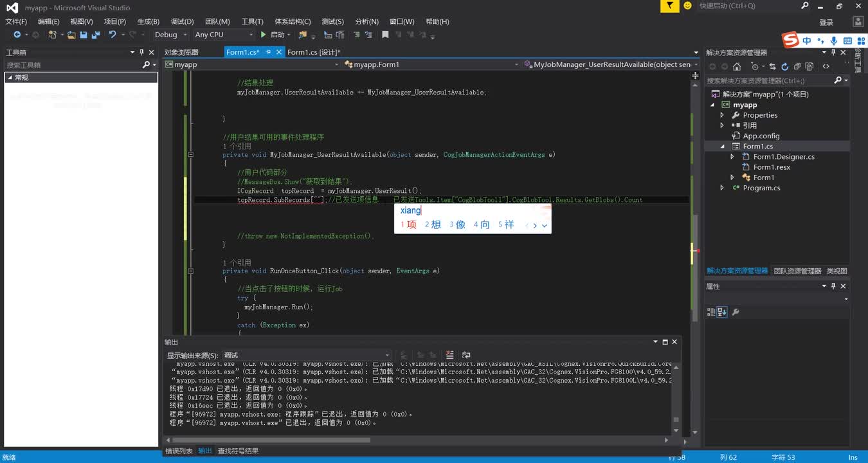Screen dimensions: 868x463
Task: Click Show All Files icon in Solution Explorer
Action: click(809, 66)
